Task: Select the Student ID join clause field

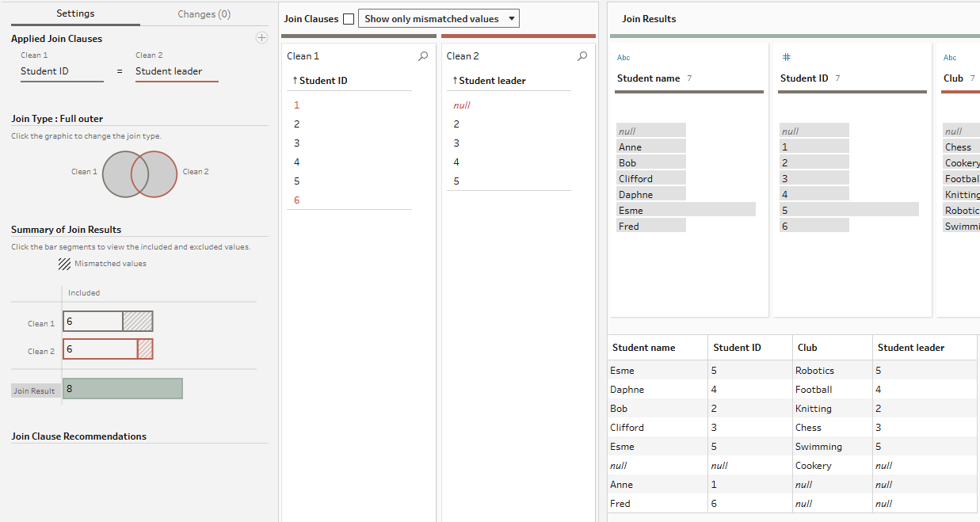Action: [61, 71]
